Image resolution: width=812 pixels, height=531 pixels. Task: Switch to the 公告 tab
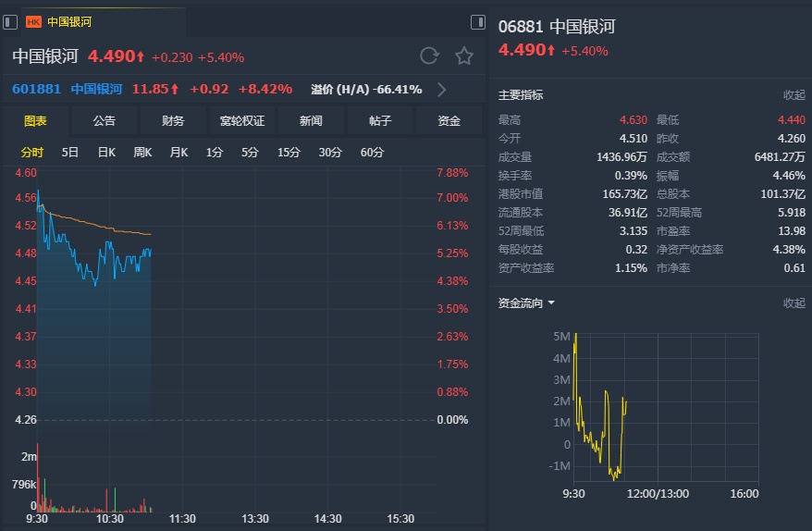[x=105, y=121]
